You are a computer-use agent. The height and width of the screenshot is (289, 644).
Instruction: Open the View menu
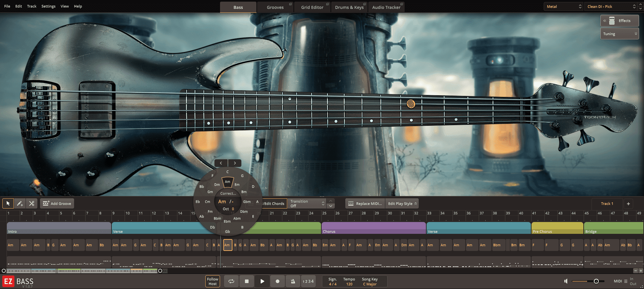pos(65,6)
